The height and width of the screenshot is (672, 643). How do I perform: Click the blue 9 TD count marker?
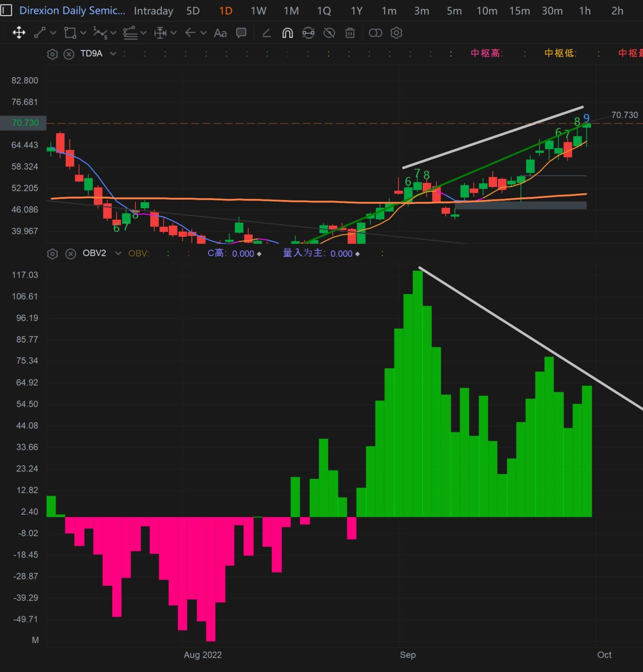point(586,118)
